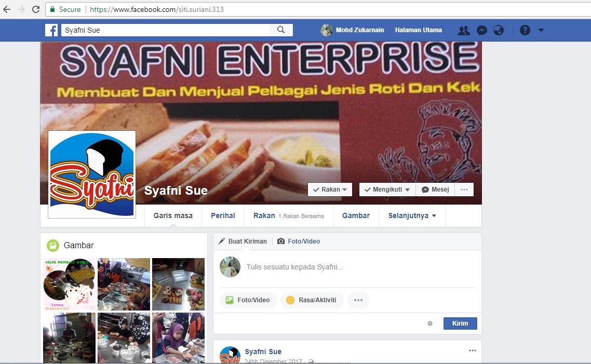Open the notifications globe icon
This screenshot has width=591, height=364.
coord(498,30)
